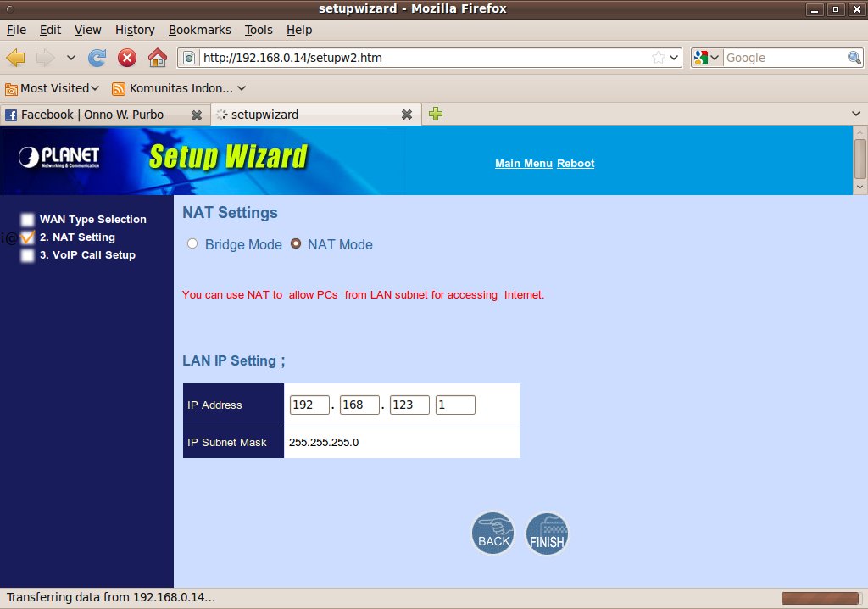Image resolution: width=868 pixels, height=609 pixels.
Task: Open the Edit menu
Action: [50, 30]
